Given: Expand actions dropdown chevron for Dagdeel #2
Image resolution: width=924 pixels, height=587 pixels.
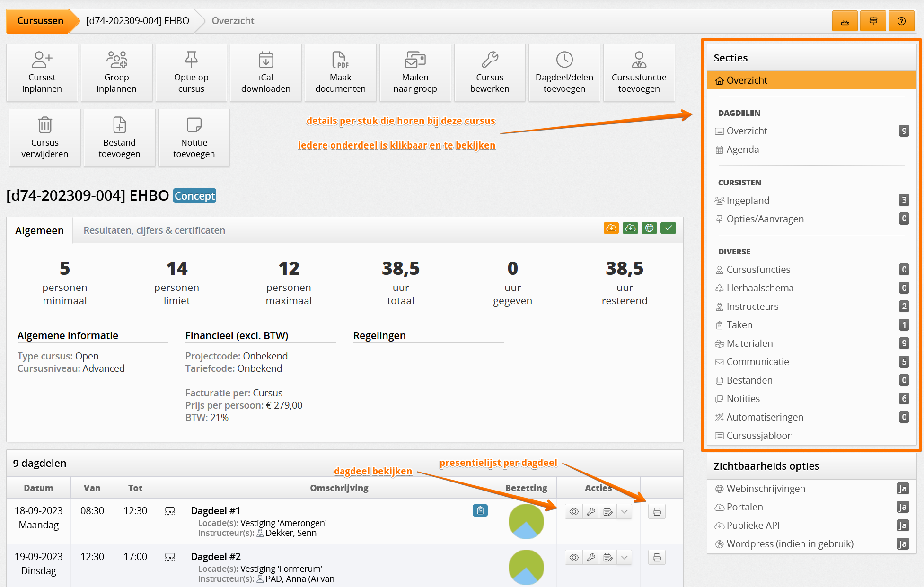Looking at the screenshot, I should [x=625, y=557].
